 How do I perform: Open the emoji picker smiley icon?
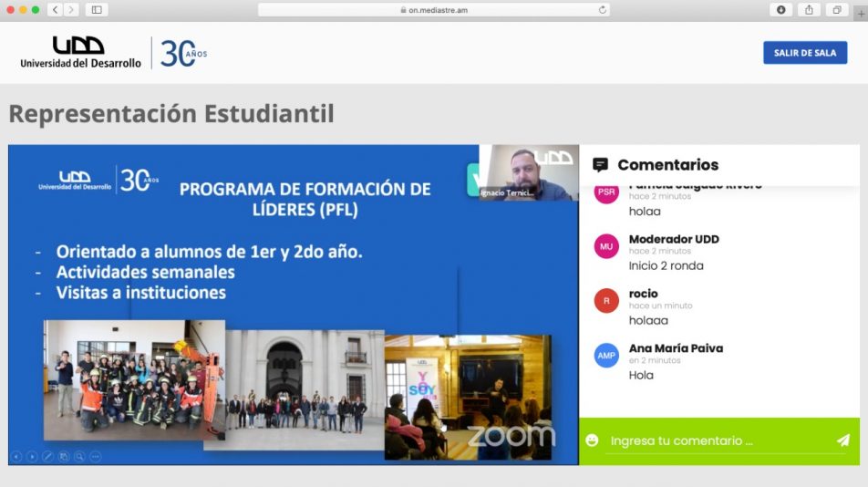pyautogui.click(x=592, y=440)
